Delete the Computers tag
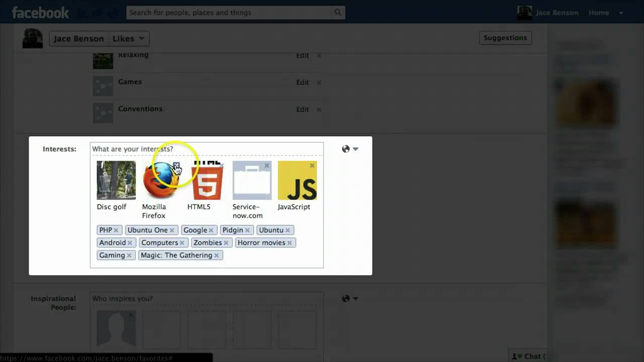The width and height of the screenshot is (644, 362). 182,243
